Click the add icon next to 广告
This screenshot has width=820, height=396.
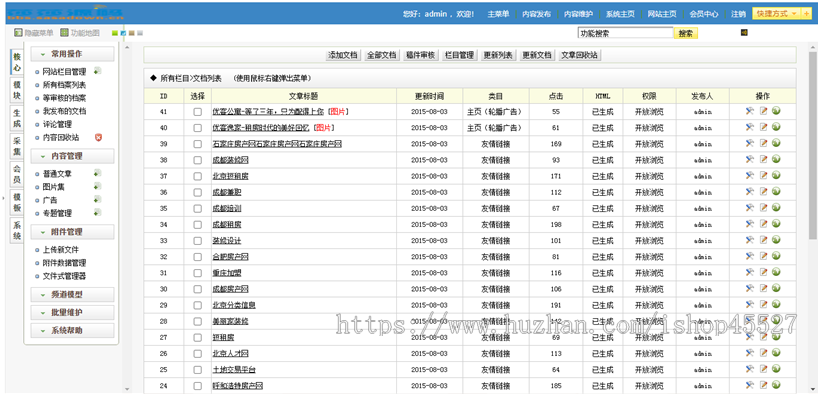98,199
